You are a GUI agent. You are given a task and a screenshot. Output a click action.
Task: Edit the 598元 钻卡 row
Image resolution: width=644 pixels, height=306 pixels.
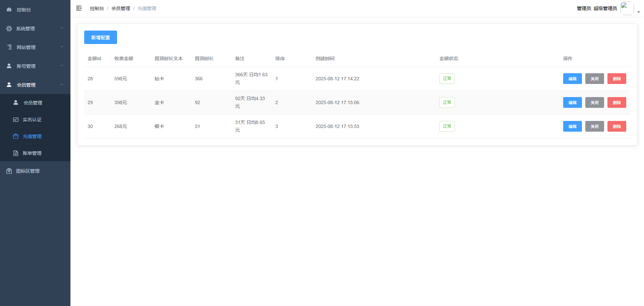click(572, 79)
